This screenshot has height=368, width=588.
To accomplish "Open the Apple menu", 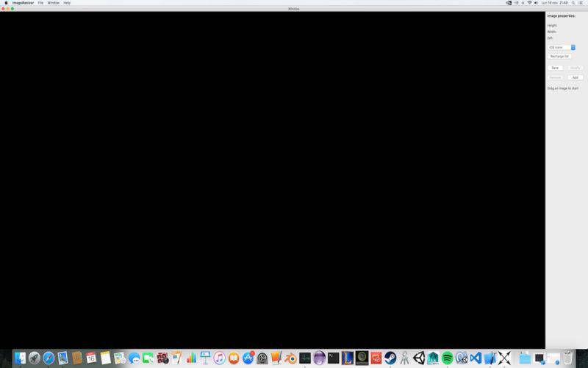I will (x=6, y=3).
